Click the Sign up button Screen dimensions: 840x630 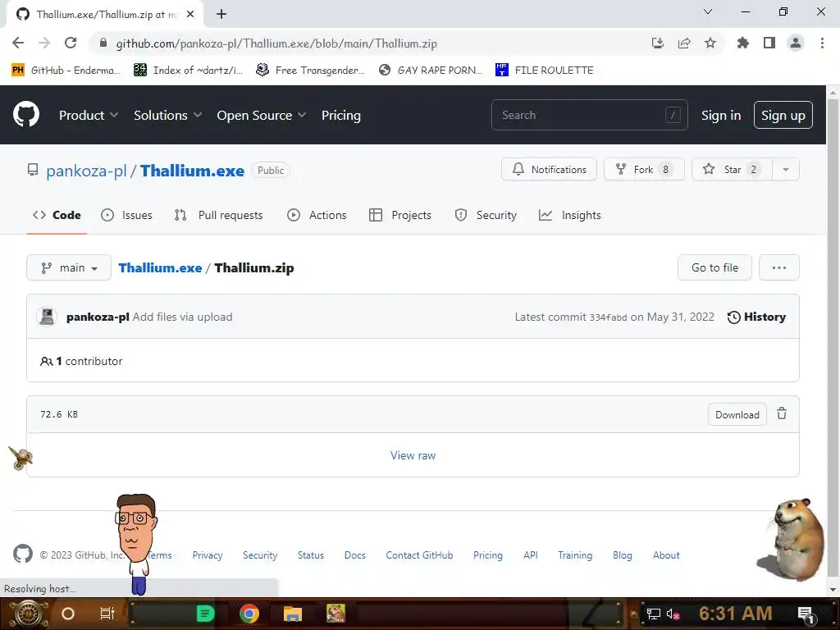783,115
